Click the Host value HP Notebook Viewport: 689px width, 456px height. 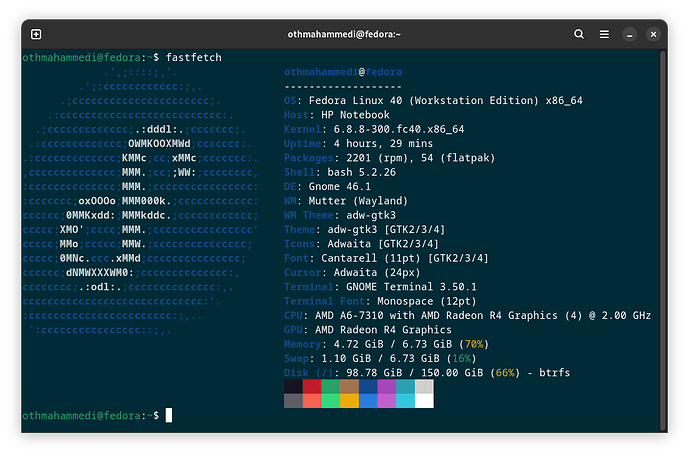coord(355,115)
